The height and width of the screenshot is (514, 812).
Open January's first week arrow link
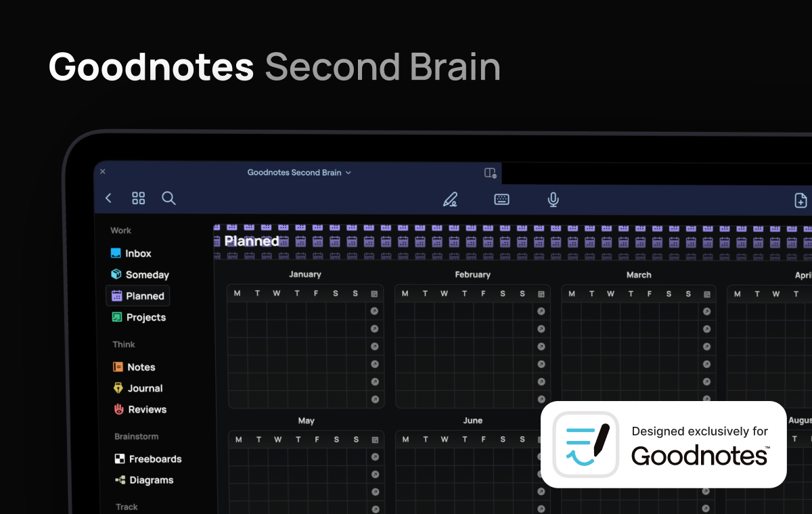coord(375,311)
